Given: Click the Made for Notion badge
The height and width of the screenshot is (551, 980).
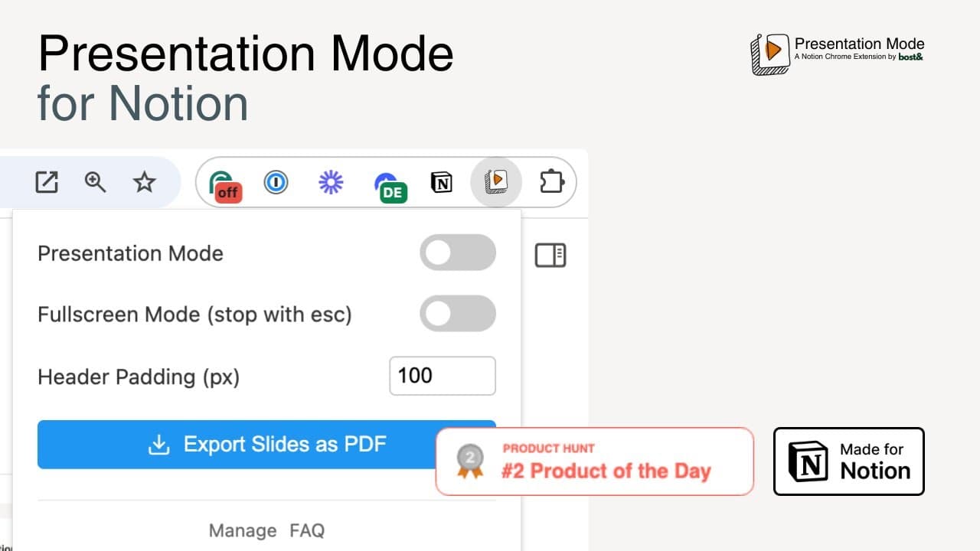Looking at the screenshot, I should point(848,461).
